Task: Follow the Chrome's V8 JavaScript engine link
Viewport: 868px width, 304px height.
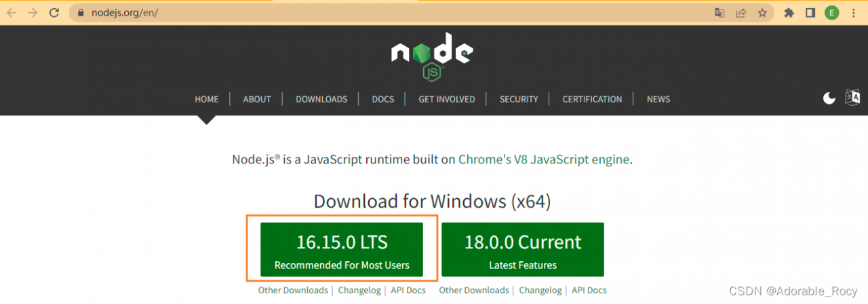Action: [x=545, y=160]
